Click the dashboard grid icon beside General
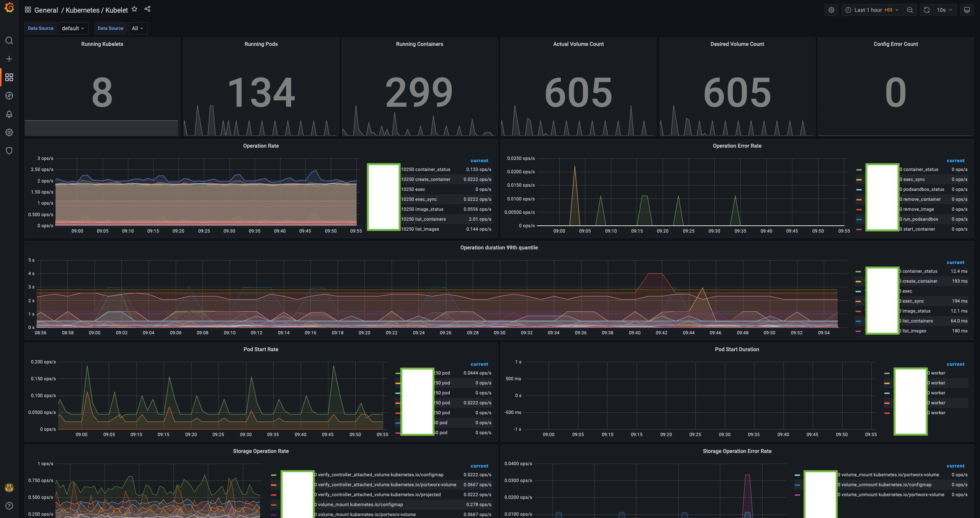 [28, 10]
